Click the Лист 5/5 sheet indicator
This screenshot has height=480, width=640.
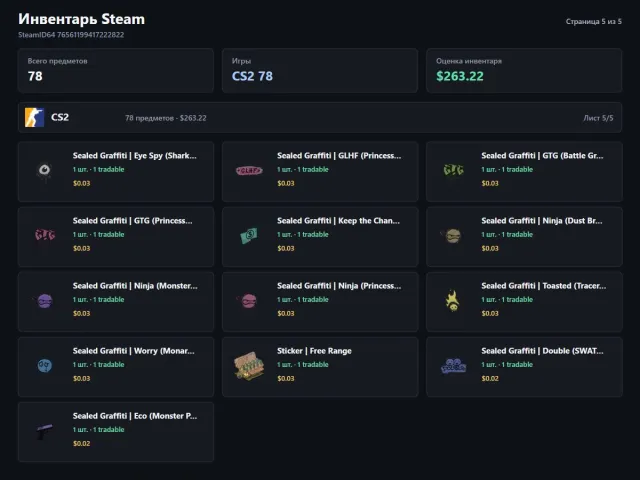pos(598,118)
